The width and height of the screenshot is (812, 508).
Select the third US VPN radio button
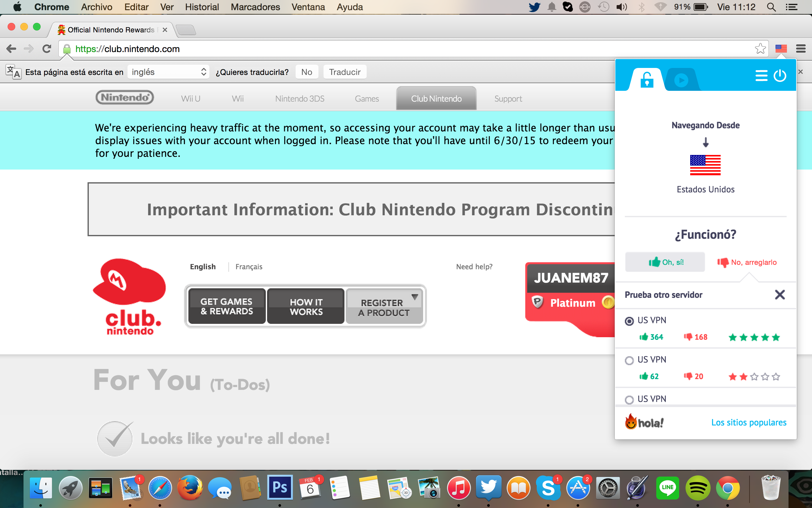point(629,400)
